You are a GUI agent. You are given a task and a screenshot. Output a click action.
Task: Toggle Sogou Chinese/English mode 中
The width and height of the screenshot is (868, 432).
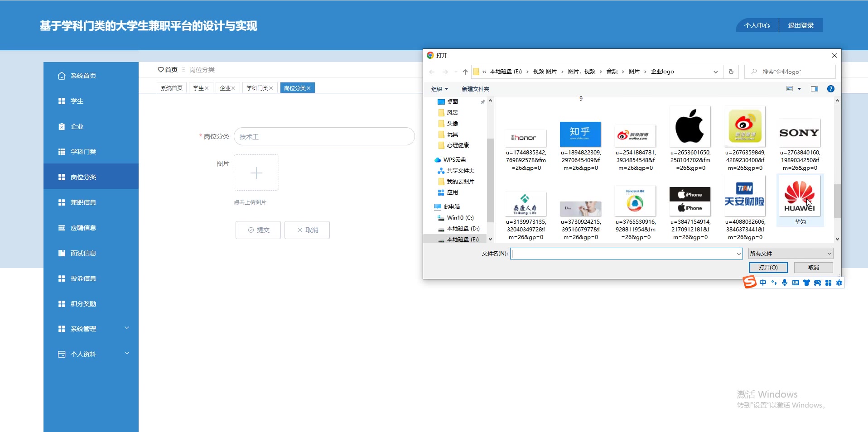coord(763,283)
